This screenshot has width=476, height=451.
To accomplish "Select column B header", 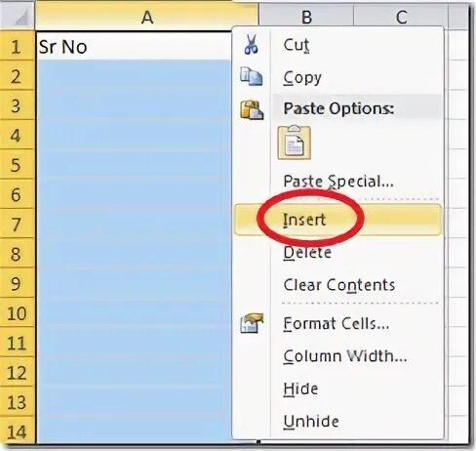I will [306, 17].
